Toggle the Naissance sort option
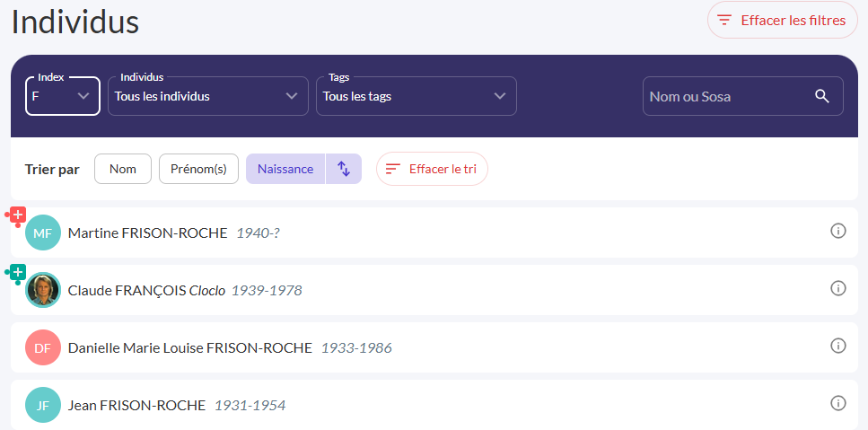 [x=285, y=169]
